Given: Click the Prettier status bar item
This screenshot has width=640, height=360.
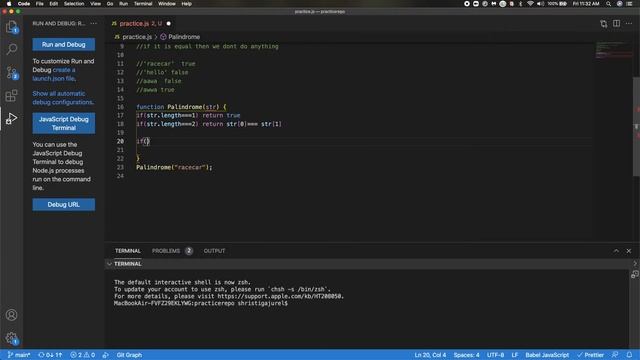Looking at the screenshot, I should click(591, 355).
